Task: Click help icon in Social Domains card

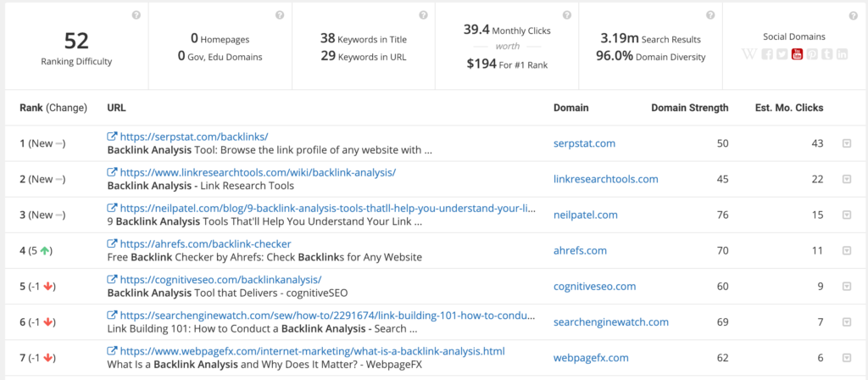Action: click(854, 15)
